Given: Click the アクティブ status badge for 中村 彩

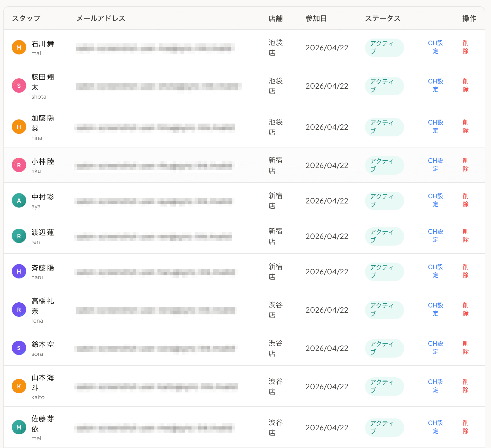Looking at the screenshot, I should pyautogui.click(x=384, y=201).
